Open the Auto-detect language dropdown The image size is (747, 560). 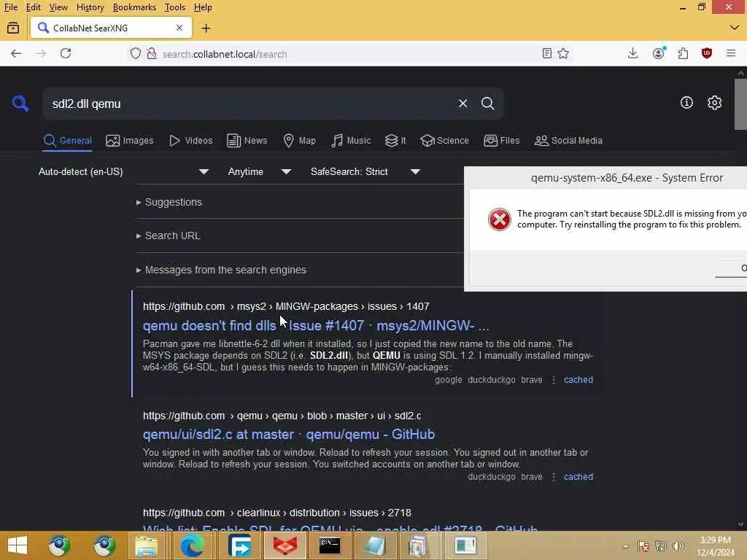coord(123,171)
